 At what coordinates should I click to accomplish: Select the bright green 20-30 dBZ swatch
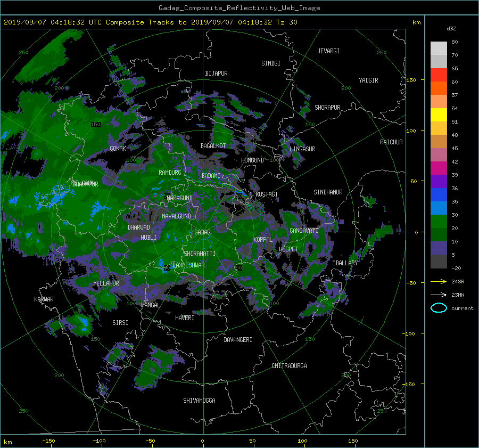click(x=439, y=222)
